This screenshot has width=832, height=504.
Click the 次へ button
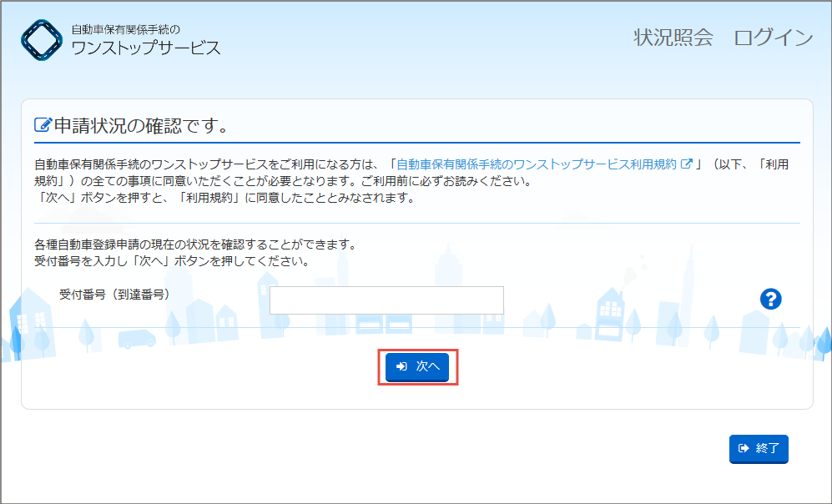[417, 366]
